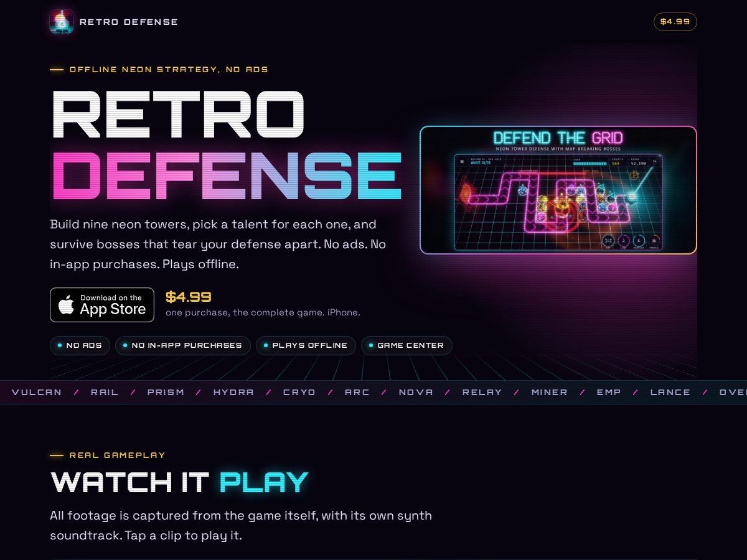Click the Retro Defense app icon logo
The image size is (747, 560).
click(62, 22)
